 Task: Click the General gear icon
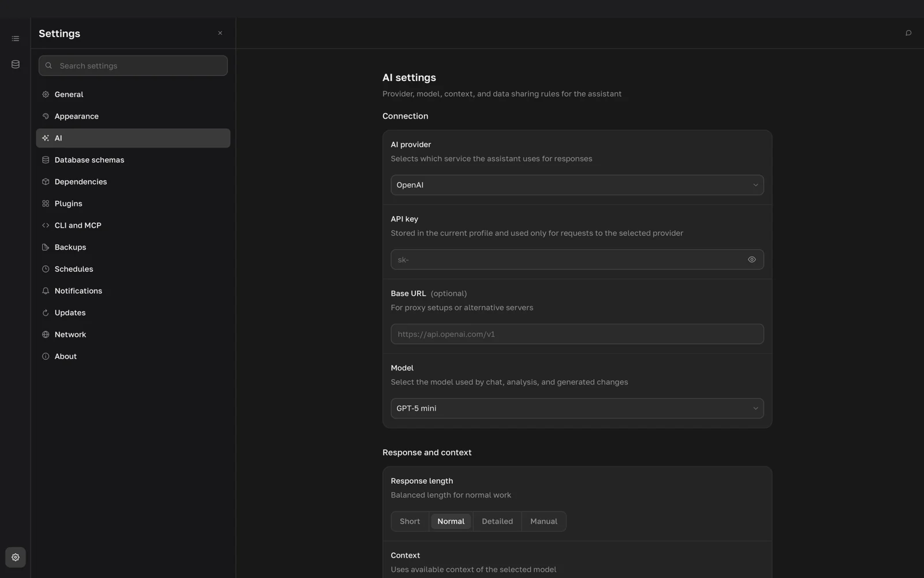(x=46, y=94)
